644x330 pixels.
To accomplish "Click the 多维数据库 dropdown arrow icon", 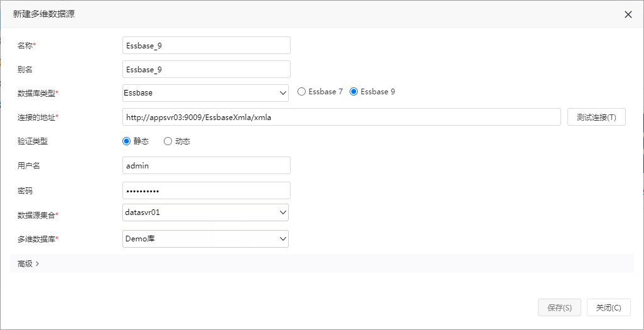I will (x=282, y=239).
